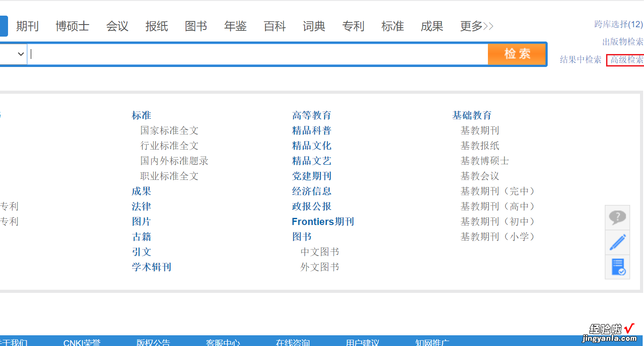Switch to the 标准 tab
644x346 pixels.
(x=392, y=26)
